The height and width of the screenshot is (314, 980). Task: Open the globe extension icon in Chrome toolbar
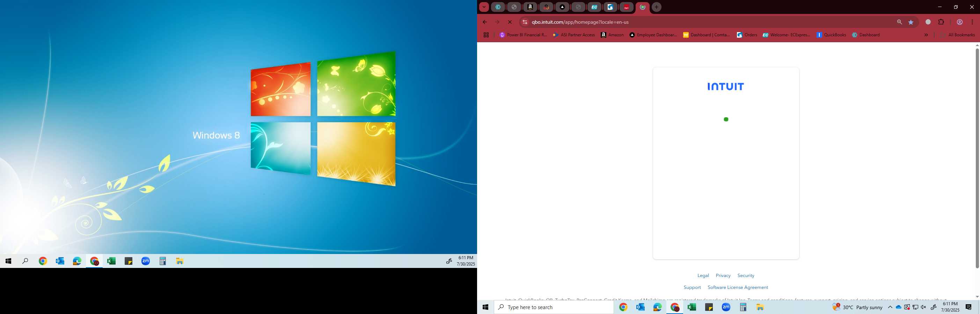tap(928, 22)
